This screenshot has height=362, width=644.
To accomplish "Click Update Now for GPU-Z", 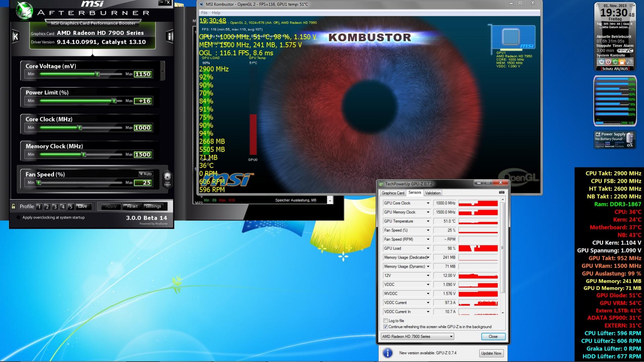I will pyautogui.click(x=491, y=353).
